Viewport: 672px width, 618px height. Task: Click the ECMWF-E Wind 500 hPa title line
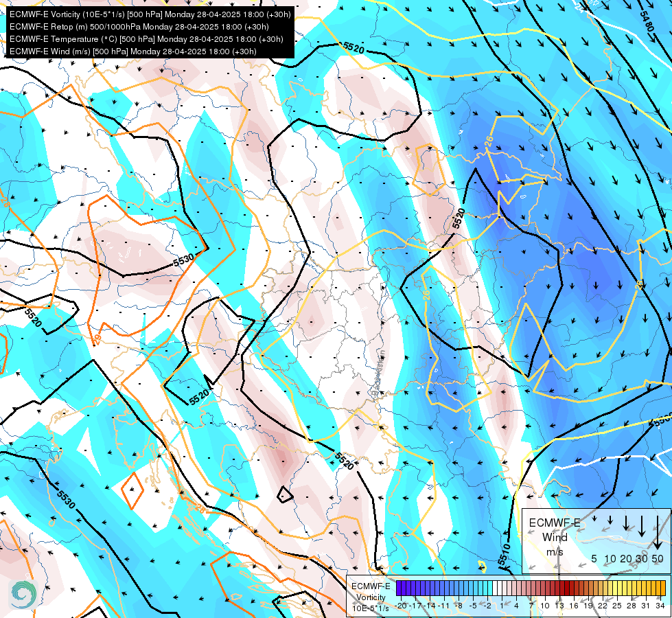coord(133,51)
